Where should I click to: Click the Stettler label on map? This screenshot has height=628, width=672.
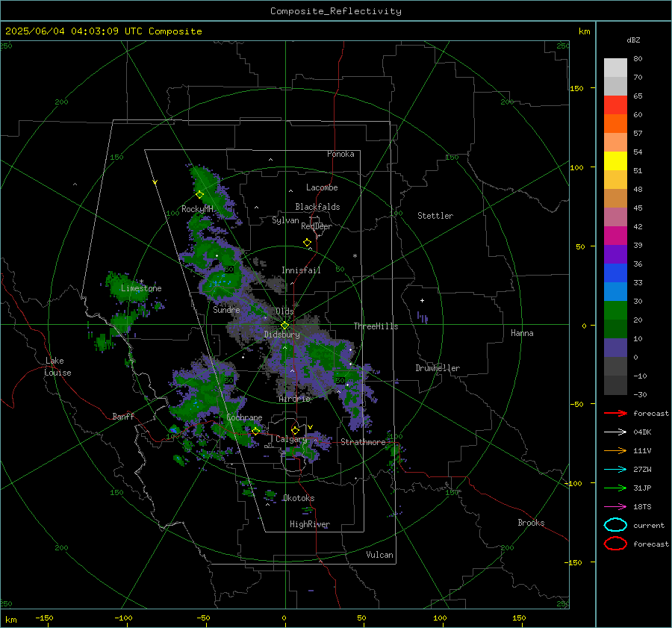(x=435, y=216)
